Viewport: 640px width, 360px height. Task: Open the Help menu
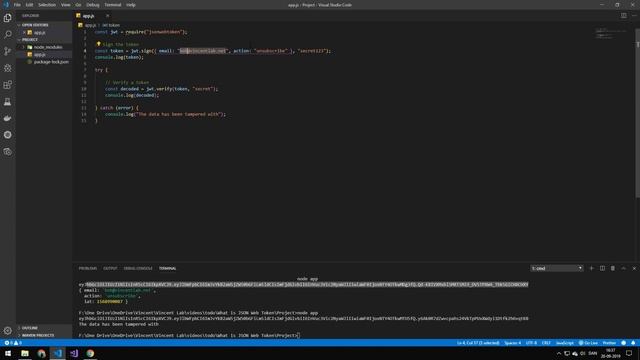131,5
